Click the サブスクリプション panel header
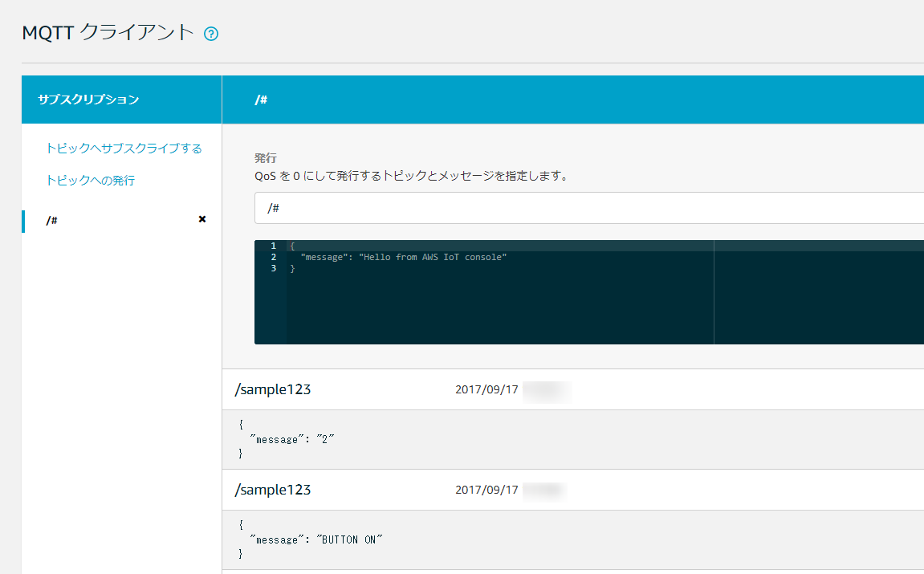Image resolution: width=924 pixels, height=574 pixels. point(88,100)
